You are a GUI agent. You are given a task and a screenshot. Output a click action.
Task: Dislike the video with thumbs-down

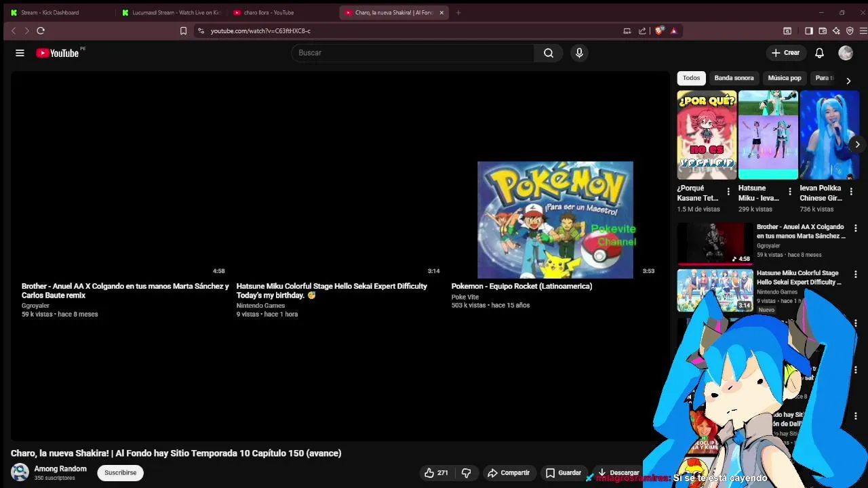coord(467,472)
